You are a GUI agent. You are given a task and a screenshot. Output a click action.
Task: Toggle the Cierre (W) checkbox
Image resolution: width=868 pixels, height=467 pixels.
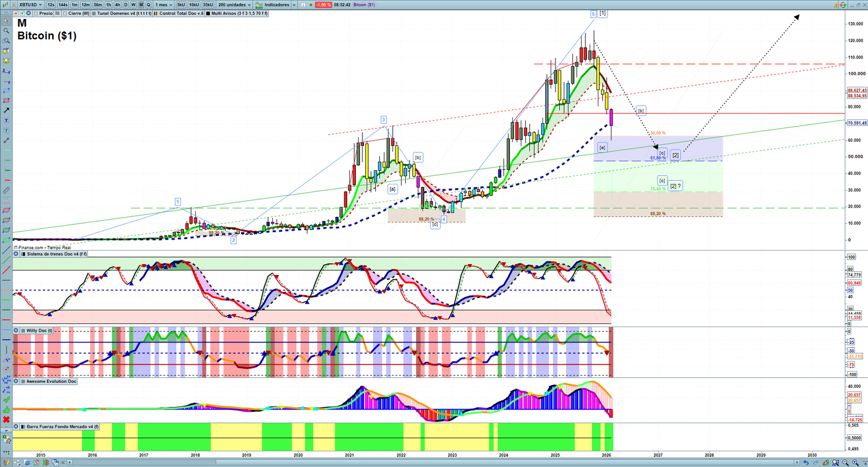click(x=65, y=14)
